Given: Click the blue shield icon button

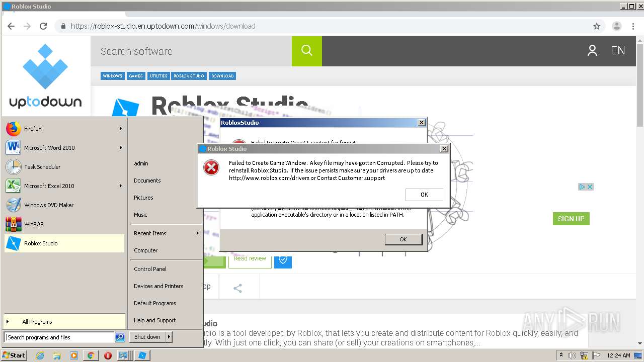Looking at the screenshot, I should coord(283,259).
